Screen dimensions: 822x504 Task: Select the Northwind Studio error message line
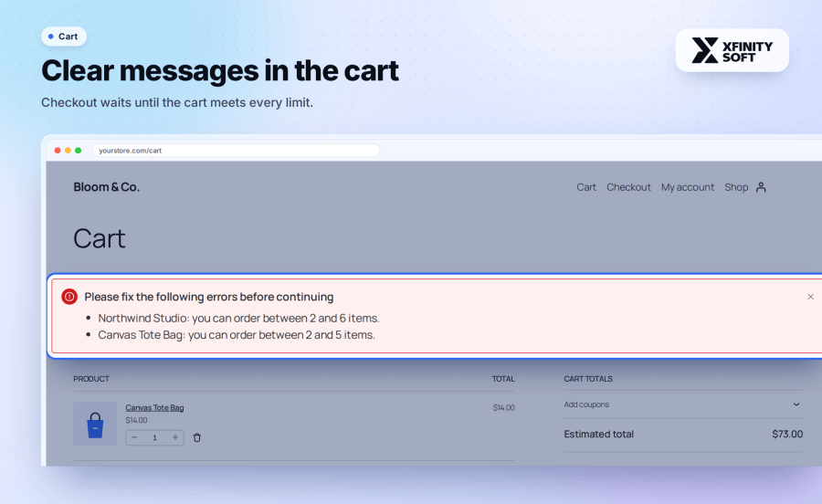click(x=238, y=318)
